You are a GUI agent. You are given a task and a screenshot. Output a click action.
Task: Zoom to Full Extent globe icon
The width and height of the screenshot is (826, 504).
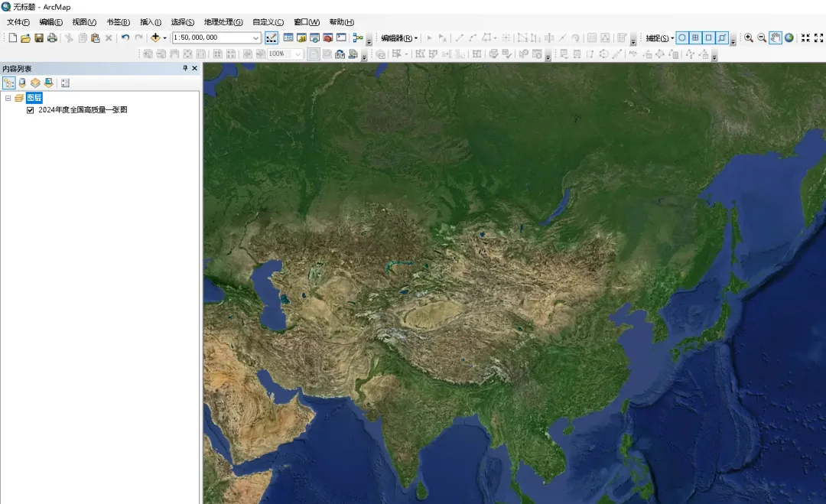789,38
